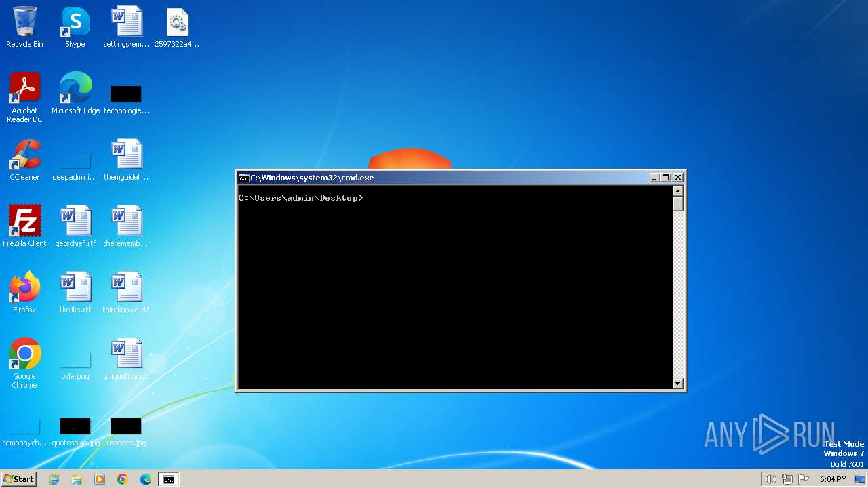Screen dimensions: 868x488
Task: Click the cmd.exe taskbar button
Action: coord(169,479)
